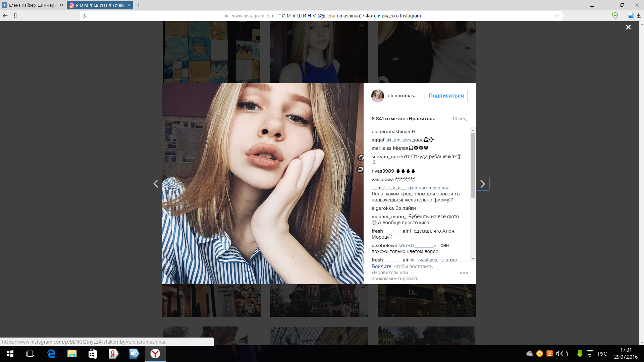Open commenter mariie.ss profile

pos(381,148)
